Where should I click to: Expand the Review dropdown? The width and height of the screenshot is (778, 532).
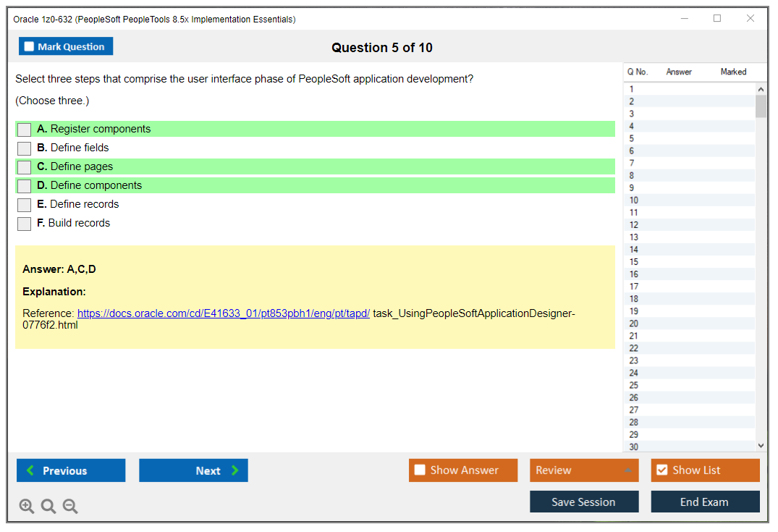coord(627,470)
